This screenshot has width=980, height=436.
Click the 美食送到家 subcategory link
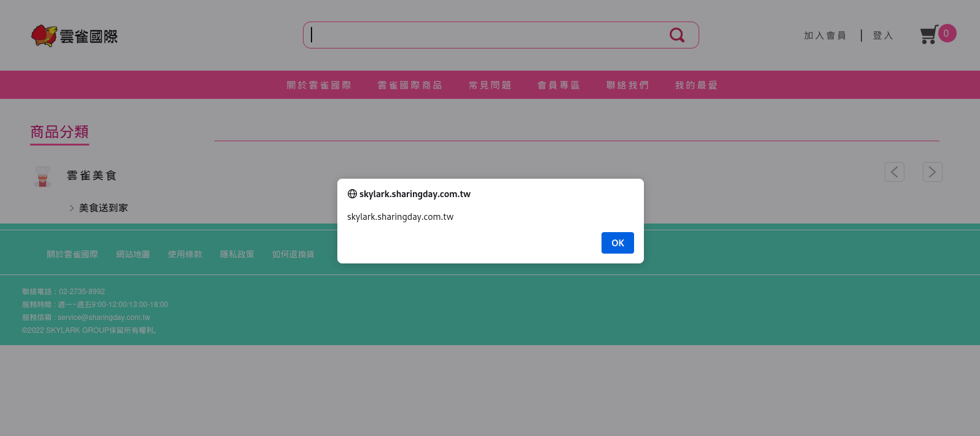pos(103,208)
